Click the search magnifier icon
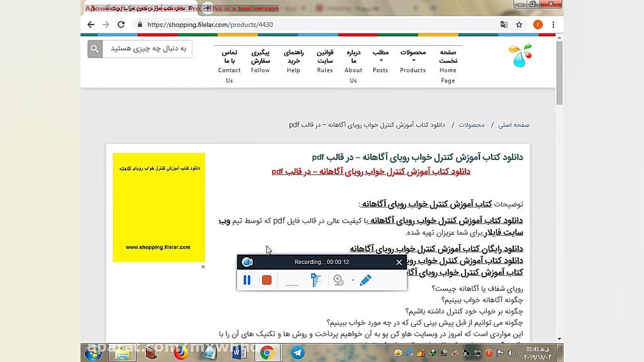This screenshot has height=362, width=644. 94,48
